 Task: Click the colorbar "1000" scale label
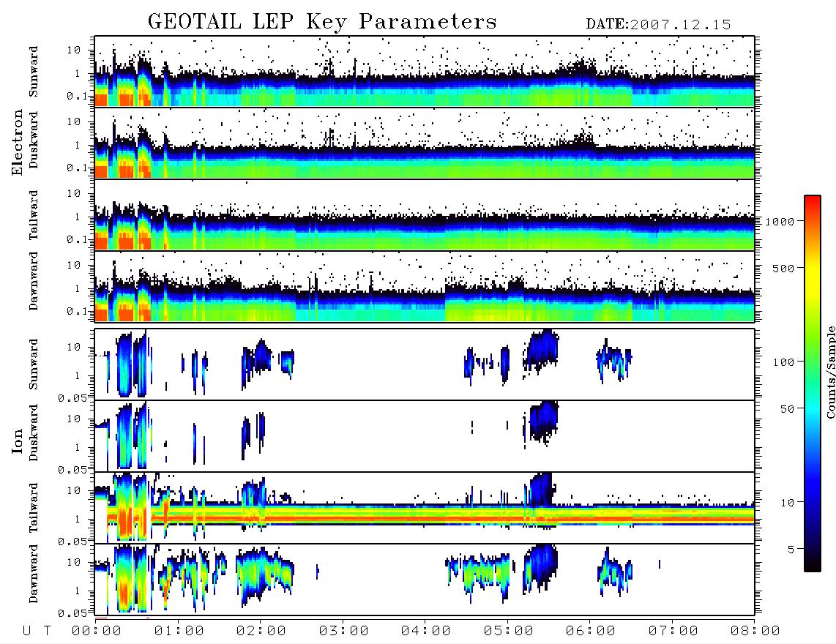pyautogui.click(x=780, y=222)
